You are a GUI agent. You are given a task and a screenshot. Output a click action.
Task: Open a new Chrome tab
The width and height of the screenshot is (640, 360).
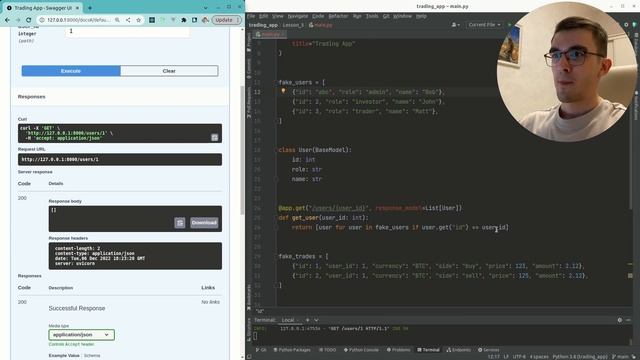(90, 8)
